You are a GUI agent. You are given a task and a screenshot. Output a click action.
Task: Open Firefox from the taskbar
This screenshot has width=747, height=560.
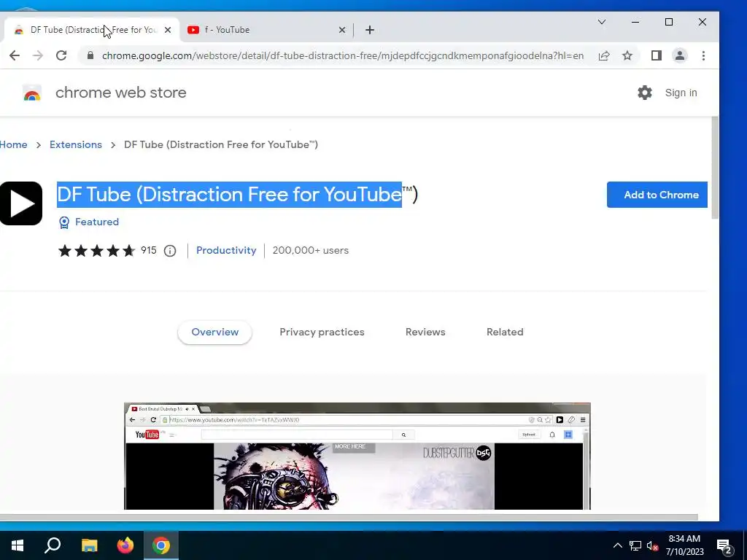click(125, 545)
